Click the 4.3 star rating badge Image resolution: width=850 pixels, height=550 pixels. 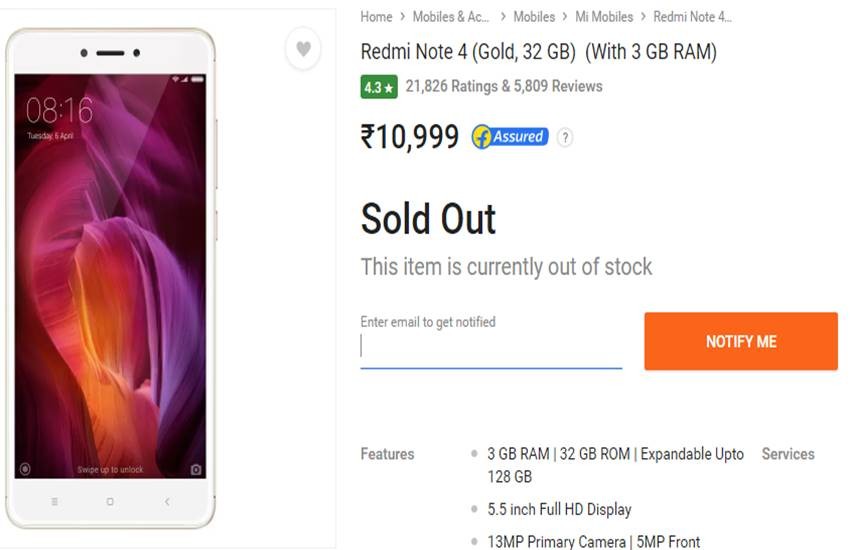point(379,87)
